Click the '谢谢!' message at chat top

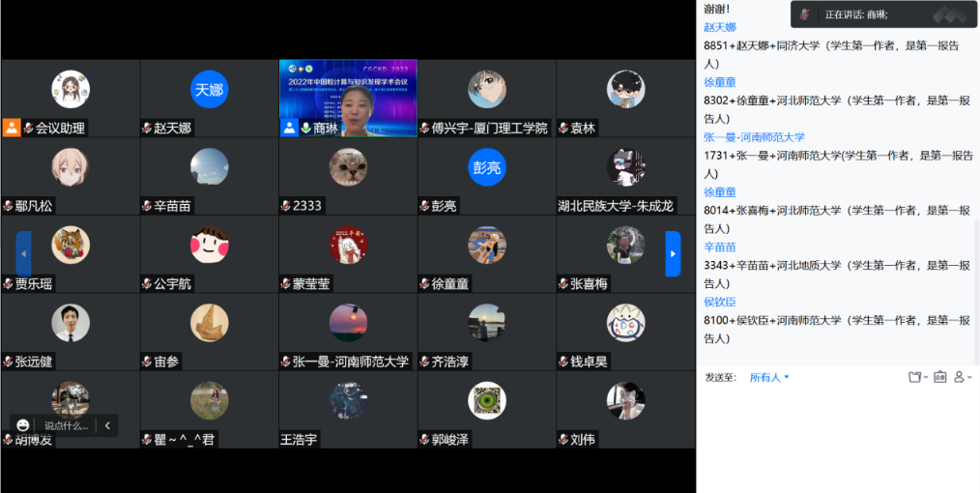pos(717,9)
